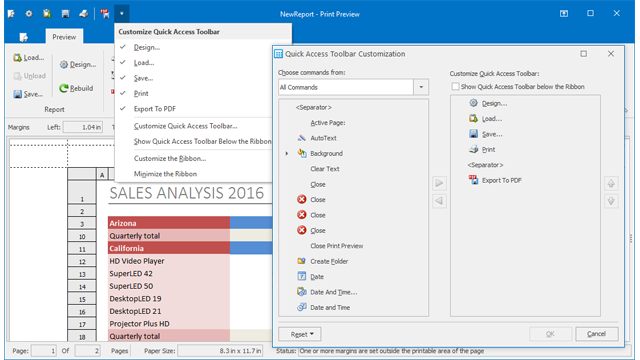Expand the Background command node
The width and height of the screenshot is (640, 360).
point(287,153)
